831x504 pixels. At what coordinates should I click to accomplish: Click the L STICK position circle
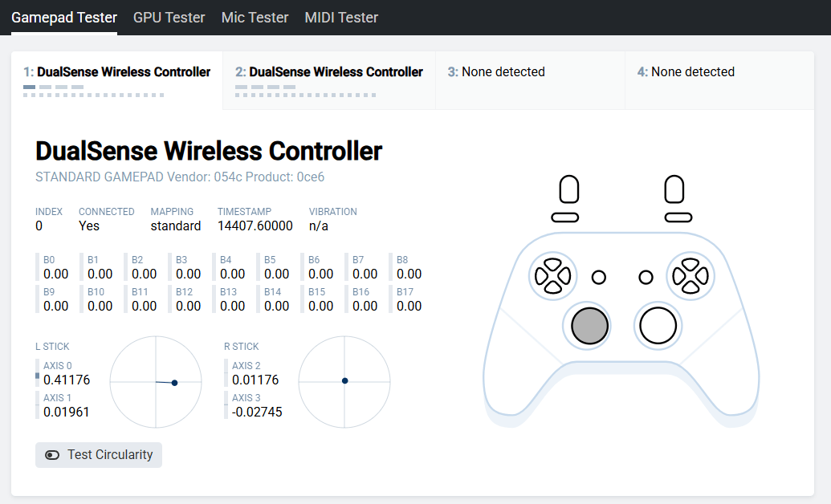pyautogui.click(x=156, y=382)
